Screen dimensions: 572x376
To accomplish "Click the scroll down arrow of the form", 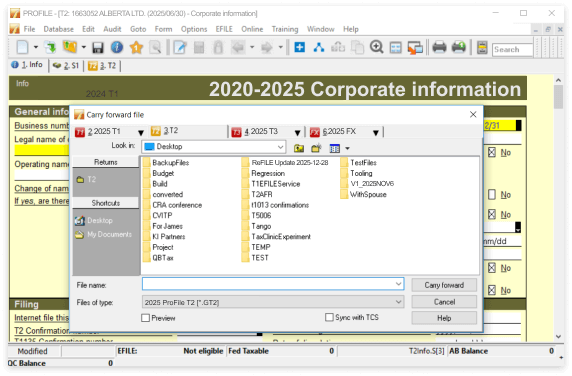I will pyautogui.click(x=559, y=336).
